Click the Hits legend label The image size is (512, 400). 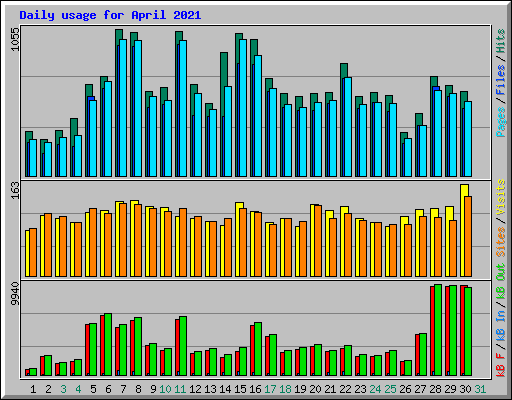click(x=500, y=41)
